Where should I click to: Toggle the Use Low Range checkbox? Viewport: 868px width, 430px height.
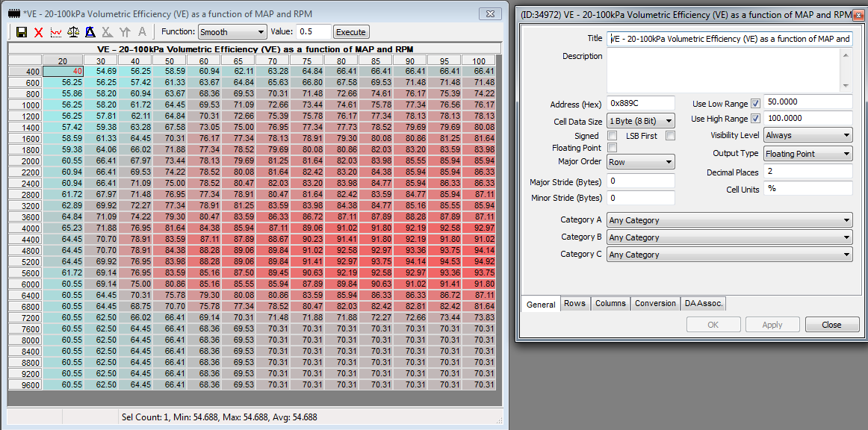(756, 103)
